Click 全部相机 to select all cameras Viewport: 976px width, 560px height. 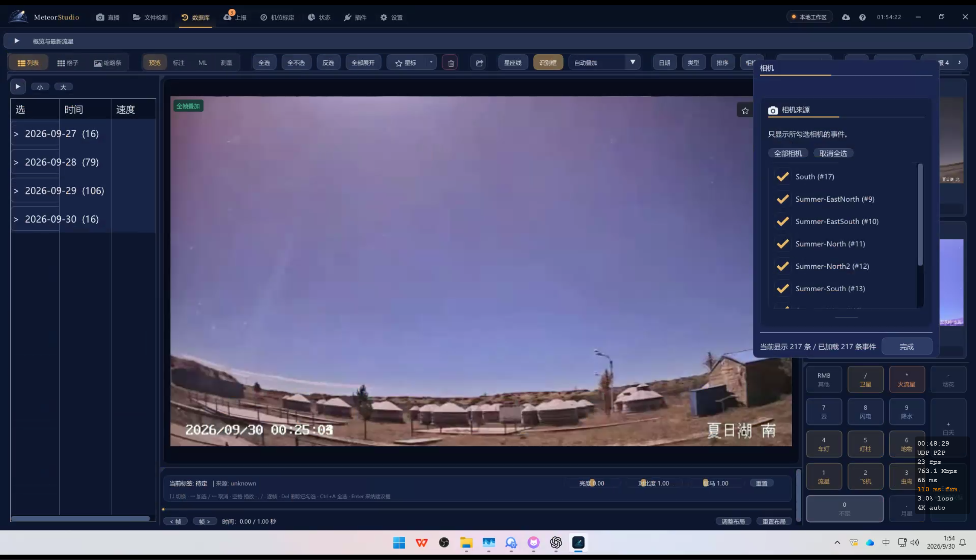(x=788, y=154)
